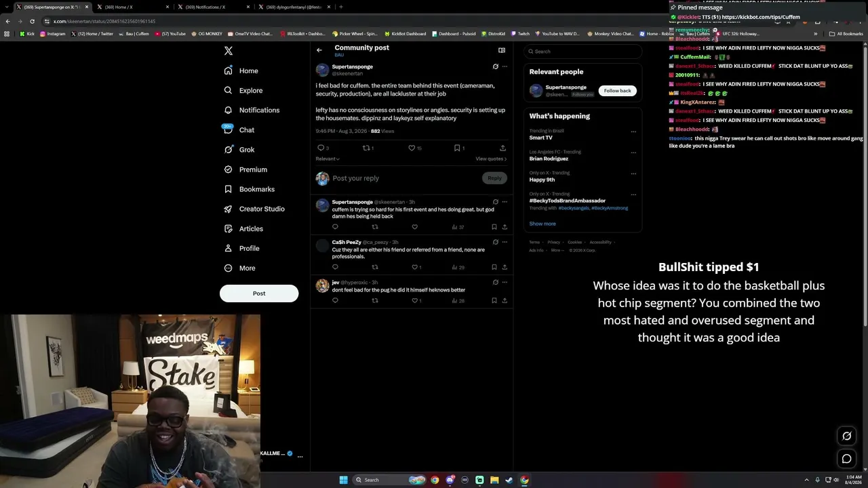868x488 pixels.
Task: Open View quotes link
Action: [491, 159]
